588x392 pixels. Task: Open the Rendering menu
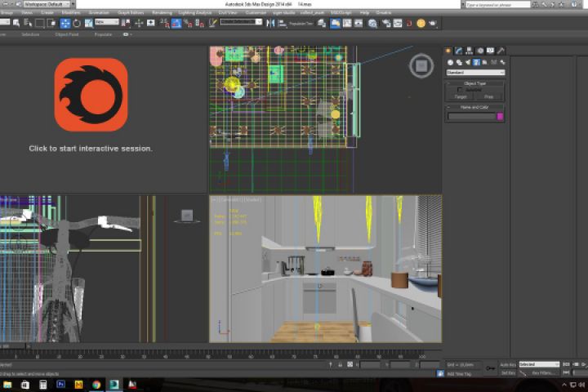point(162,13)
